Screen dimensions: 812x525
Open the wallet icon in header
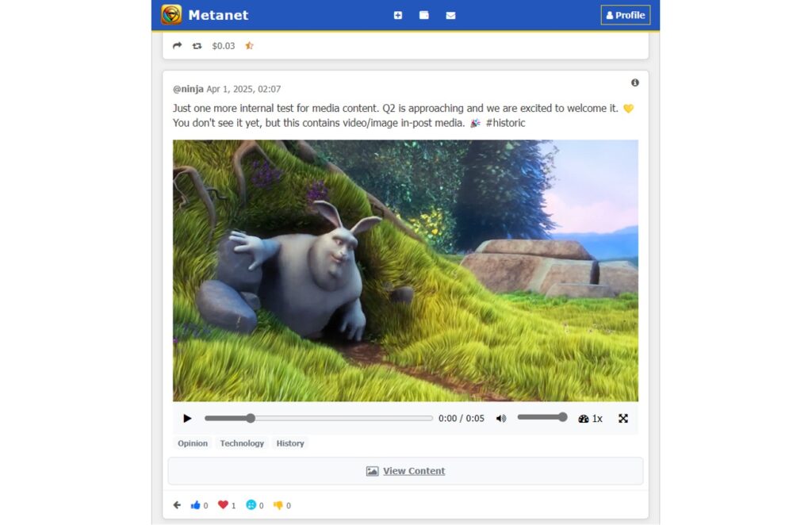pos(424,15)
